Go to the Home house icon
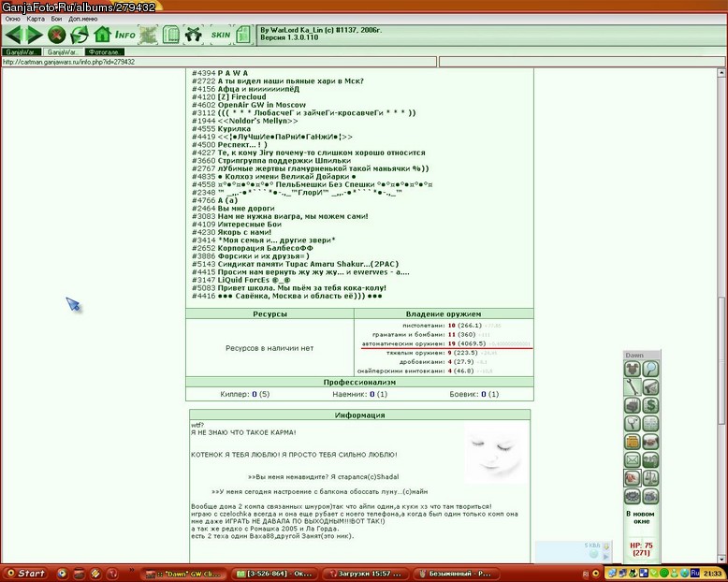 point(102,35)
